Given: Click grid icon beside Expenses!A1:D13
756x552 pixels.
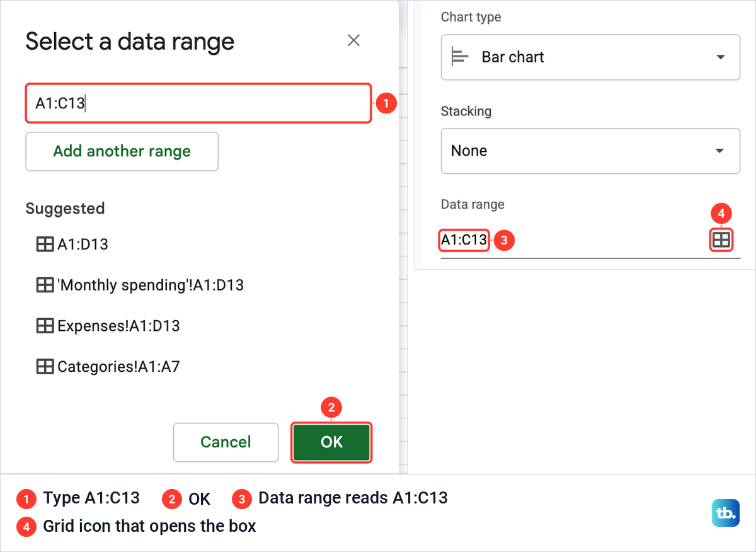Looking at the screenshot, I should (x=45, y=326).
